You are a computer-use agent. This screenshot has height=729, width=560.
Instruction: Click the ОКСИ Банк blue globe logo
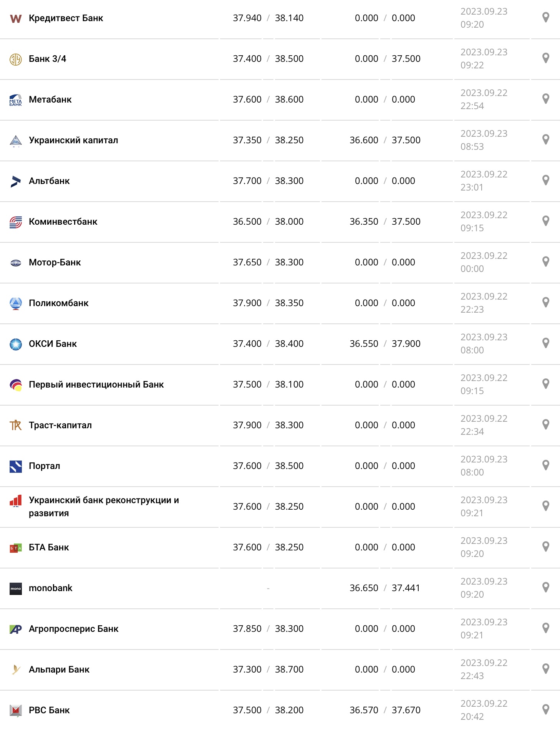coord(15,343)
